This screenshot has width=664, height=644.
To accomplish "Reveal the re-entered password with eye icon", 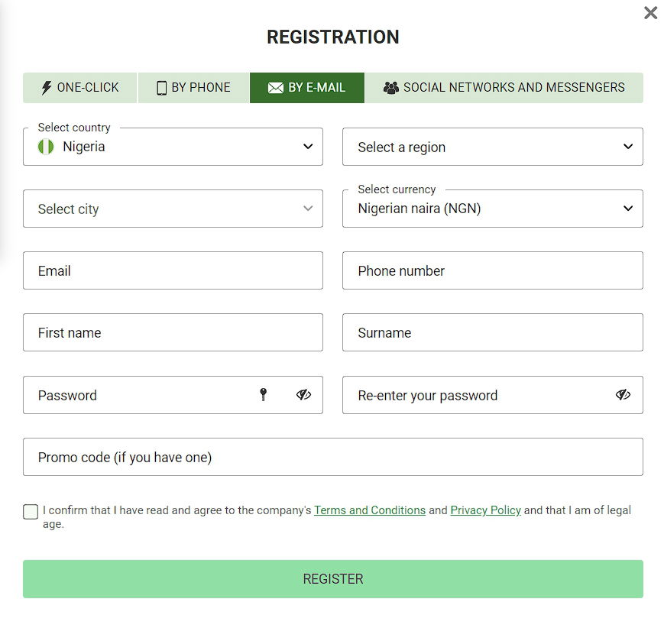I will point(623,395).
